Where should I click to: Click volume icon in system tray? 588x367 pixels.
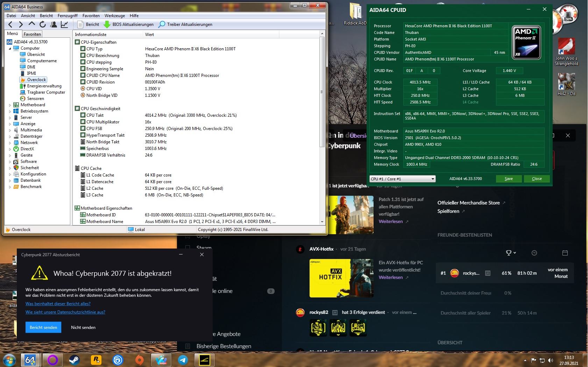[551, 360]
